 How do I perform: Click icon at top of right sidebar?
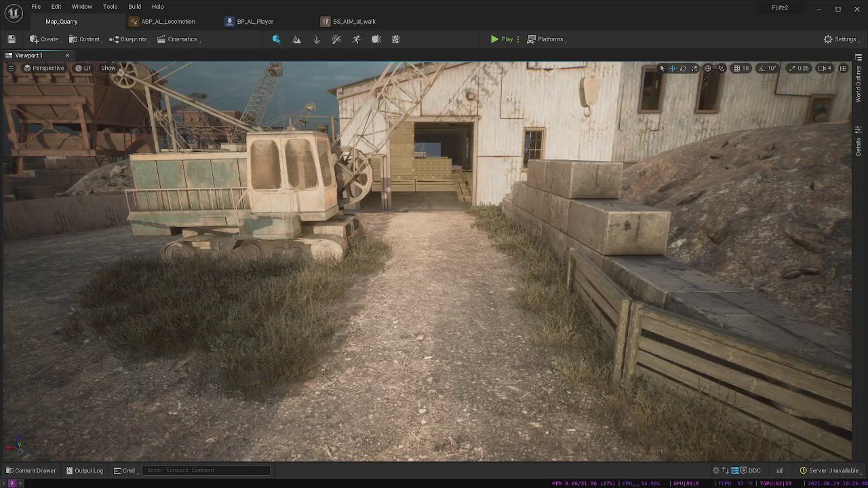[x=859, y=57]
